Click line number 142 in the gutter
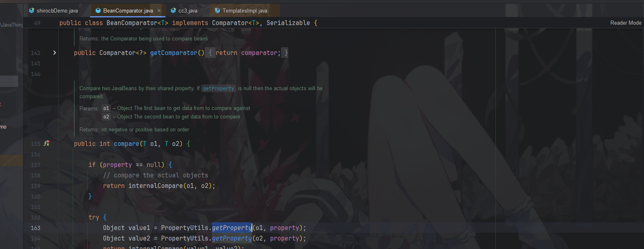This screenshot has width=644, height=249. pos(36,53)
